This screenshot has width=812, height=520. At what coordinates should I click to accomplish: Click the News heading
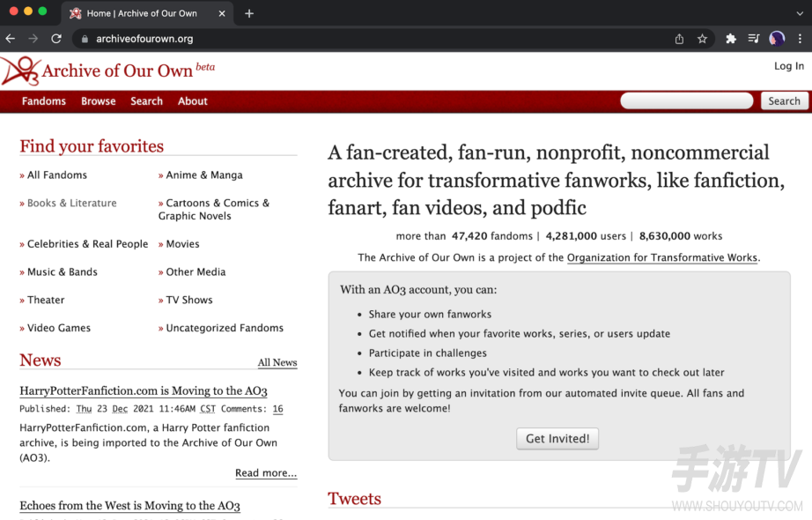(41, 360)
